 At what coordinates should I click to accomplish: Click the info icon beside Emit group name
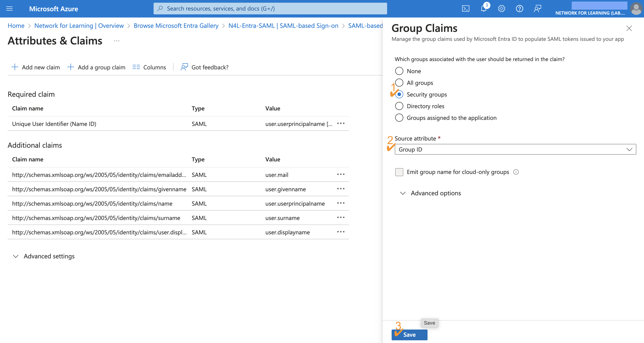(516, 172)
